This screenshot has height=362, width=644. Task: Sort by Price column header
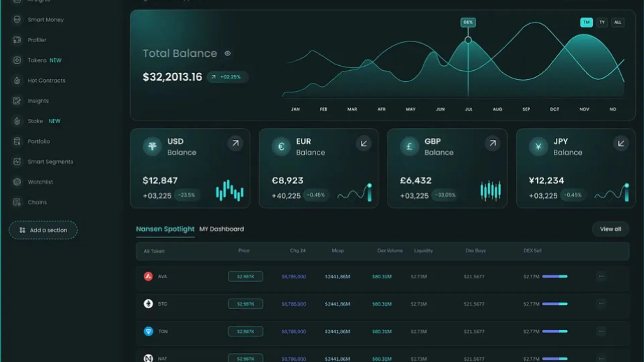click(x=244, y=250)
